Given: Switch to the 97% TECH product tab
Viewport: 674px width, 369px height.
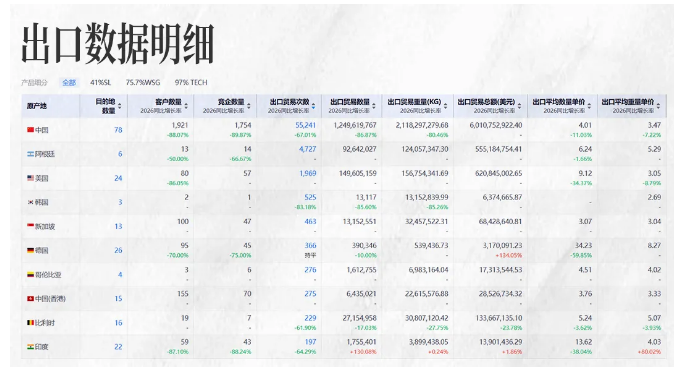Looking at the screenshot, I should point(191,83).
